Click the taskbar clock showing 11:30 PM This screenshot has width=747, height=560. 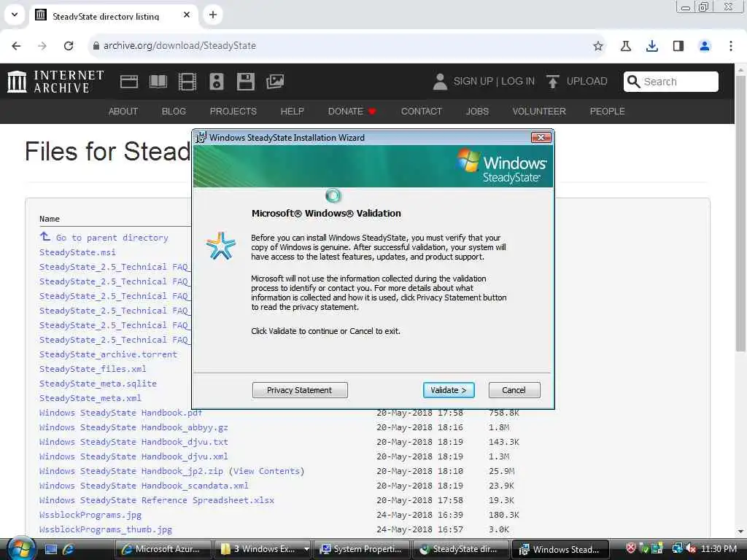click(x=719, y=548)
